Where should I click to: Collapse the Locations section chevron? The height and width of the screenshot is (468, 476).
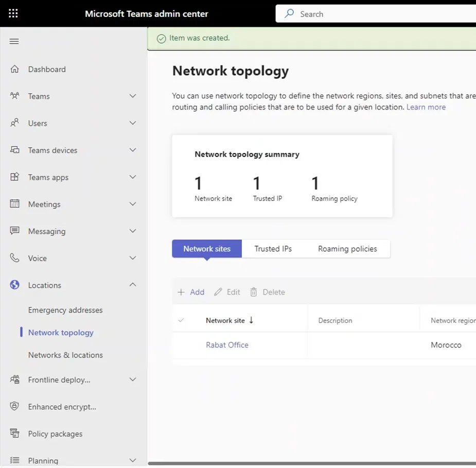pyautogui.click(x=133, y=285)
